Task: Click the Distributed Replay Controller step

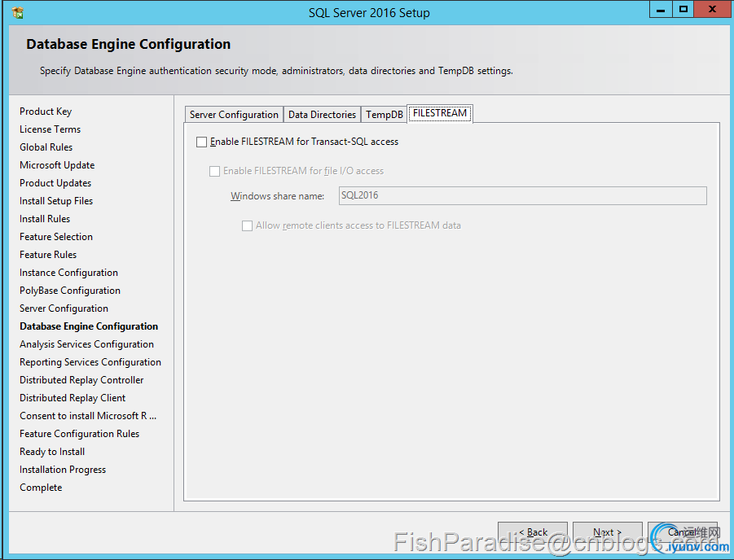Action: tap(81, 380)
